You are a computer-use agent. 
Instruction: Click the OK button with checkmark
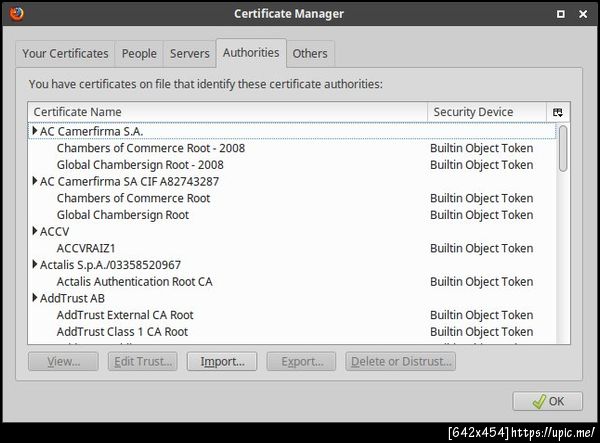[547, 401]
